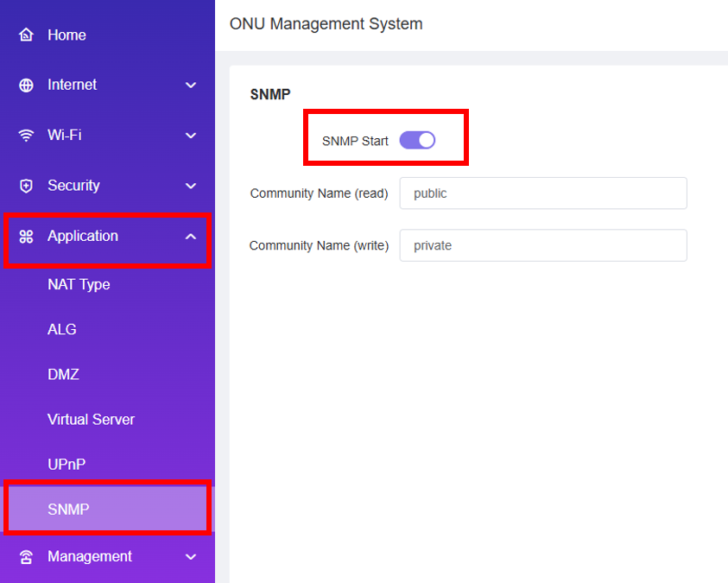Viewport: 728px width, 583px height.
Task: Click the Internet globe icon
Action: (x=26, y=86)
